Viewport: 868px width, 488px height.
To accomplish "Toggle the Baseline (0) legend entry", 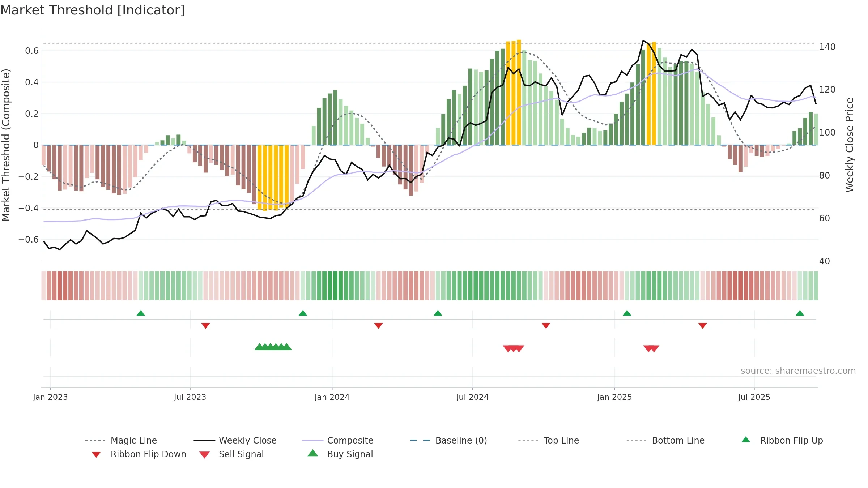I will coord(448,440).
